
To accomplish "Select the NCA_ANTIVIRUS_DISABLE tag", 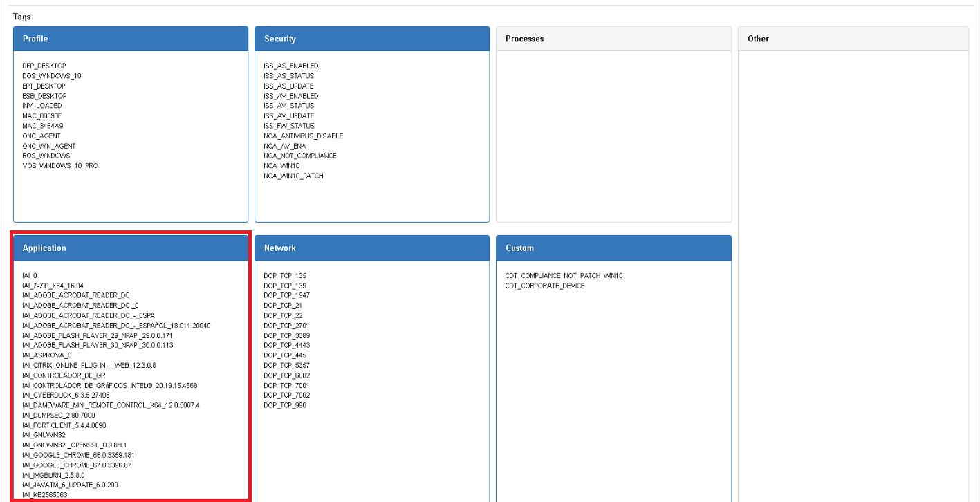I will (303, 136).
